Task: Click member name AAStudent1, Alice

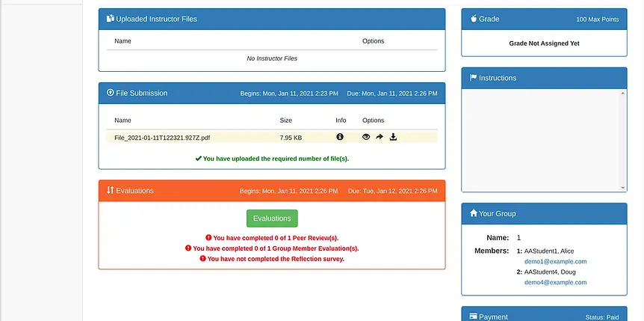Action: 549,251
